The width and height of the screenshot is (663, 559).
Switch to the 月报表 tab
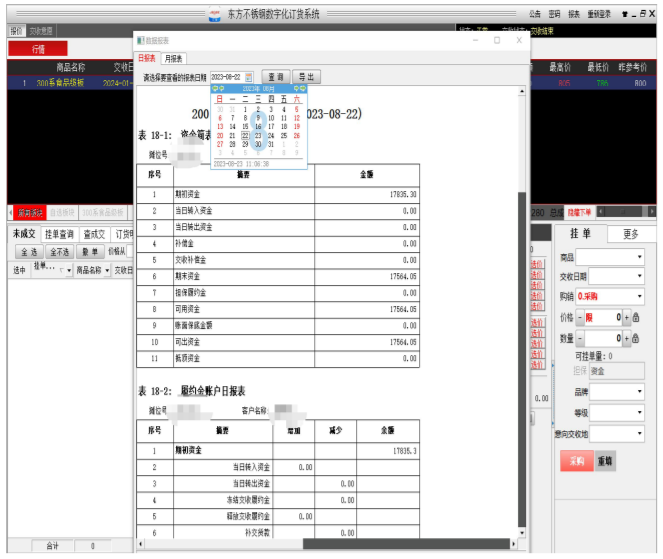(x=174, y=59)
